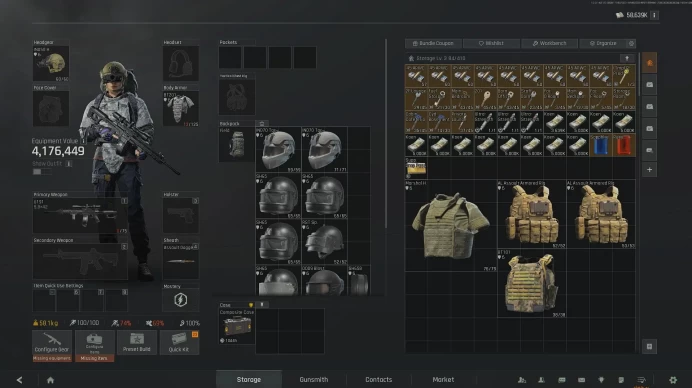Viewport: 692px width, 388px height.
Task: Select the Backpack slot field pack
Action: [237, 144]
